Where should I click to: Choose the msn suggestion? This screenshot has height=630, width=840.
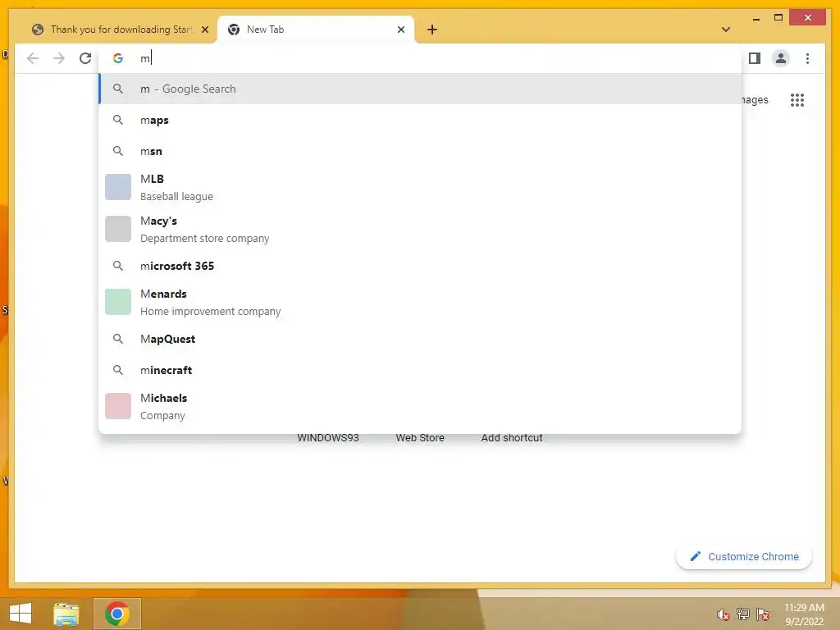(x=421, y=151)
